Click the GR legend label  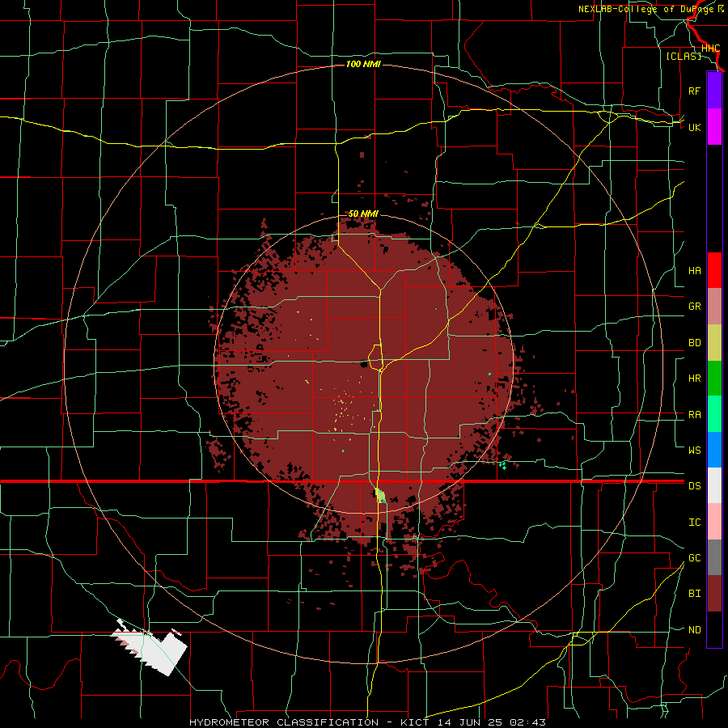[694, 307]
